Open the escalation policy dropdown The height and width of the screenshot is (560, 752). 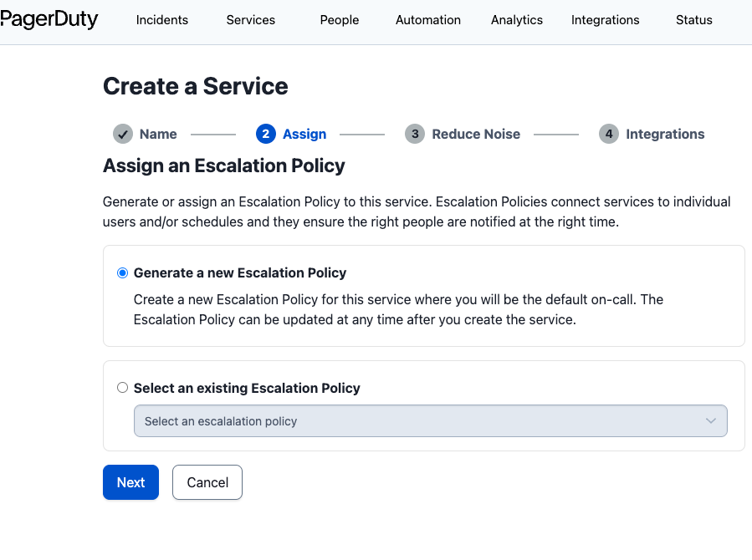pos(418,421)
